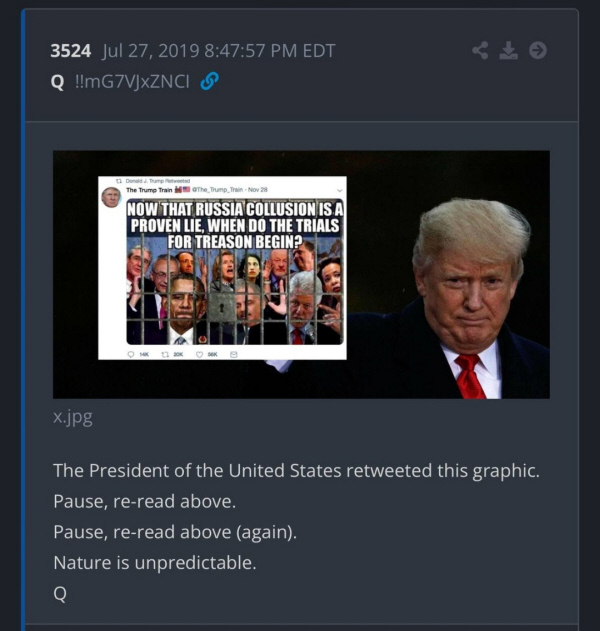Click the tweet's round profile avatar
Viewport: 600px width, 631px height.
point(111,197)
